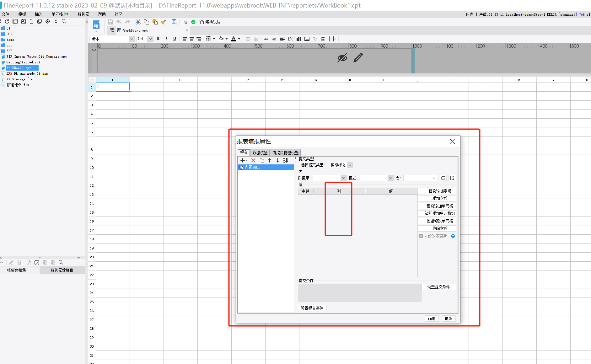Click the preview table data icon
This screenshot has width=591, height=364.
click(x=452, y=178)
